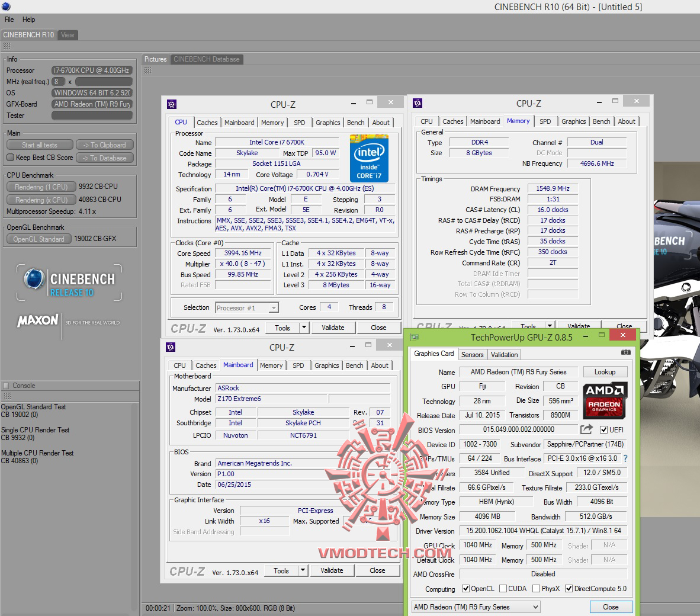
Task: Click the Pictures tab in CINEBENCH
Action: tap(155, 59)
